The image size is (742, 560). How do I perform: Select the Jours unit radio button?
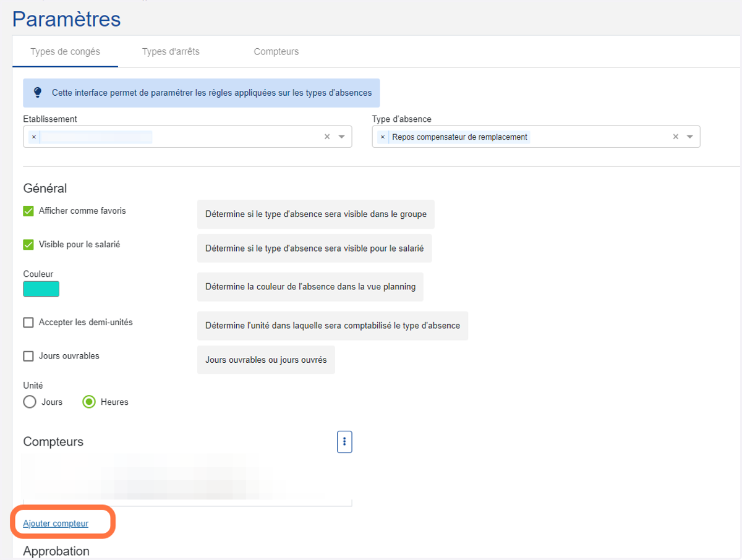coord(30,402)
